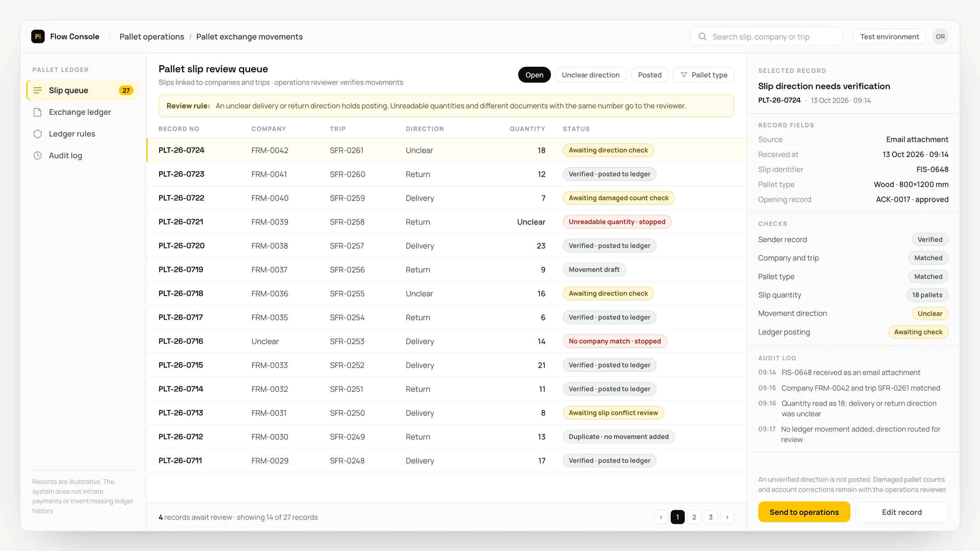Viewport: 980px width, 551px height.
Task: Click the Pi Flow Console logo icon
Action: 38,36
